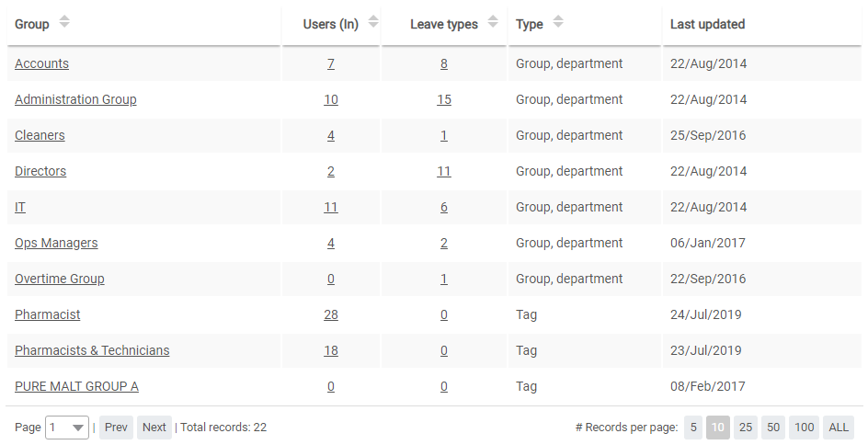
Task: View the 28 users in Pharmacist
Action: click(331, 314)
